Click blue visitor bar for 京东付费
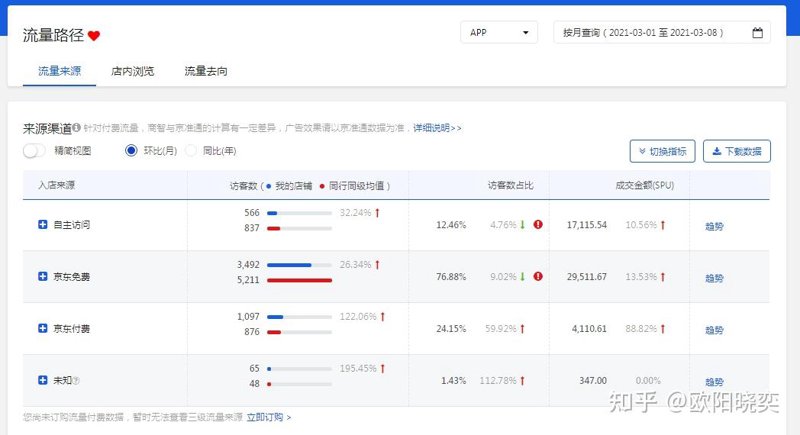Screen dimensions: 800x435 (275, 317)
